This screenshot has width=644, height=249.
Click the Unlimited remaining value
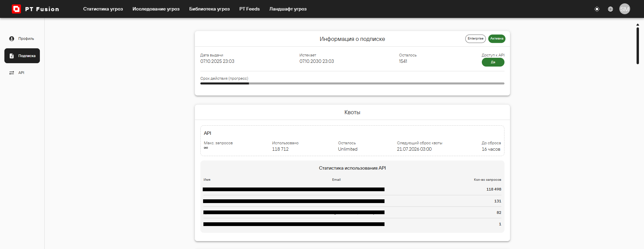pyautogui.click(x=348, y=149)
